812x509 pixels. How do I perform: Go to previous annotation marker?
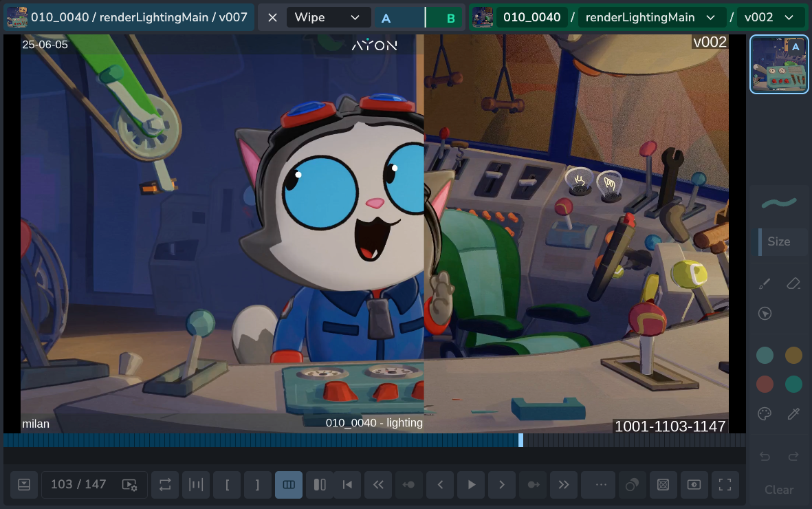[x=409, y=485]
